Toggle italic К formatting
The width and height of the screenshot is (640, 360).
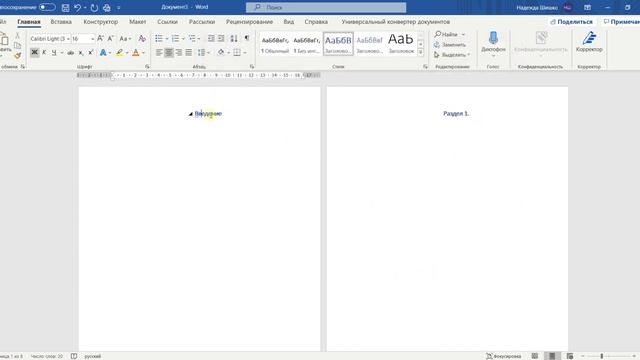[x=44, y=53]
